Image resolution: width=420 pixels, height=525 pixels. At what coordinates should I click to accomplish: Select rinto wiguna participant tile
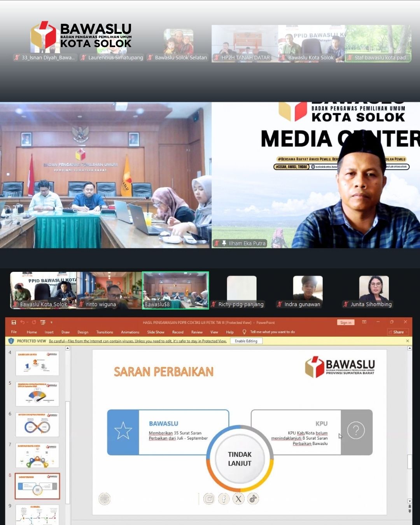coord(109,290)
